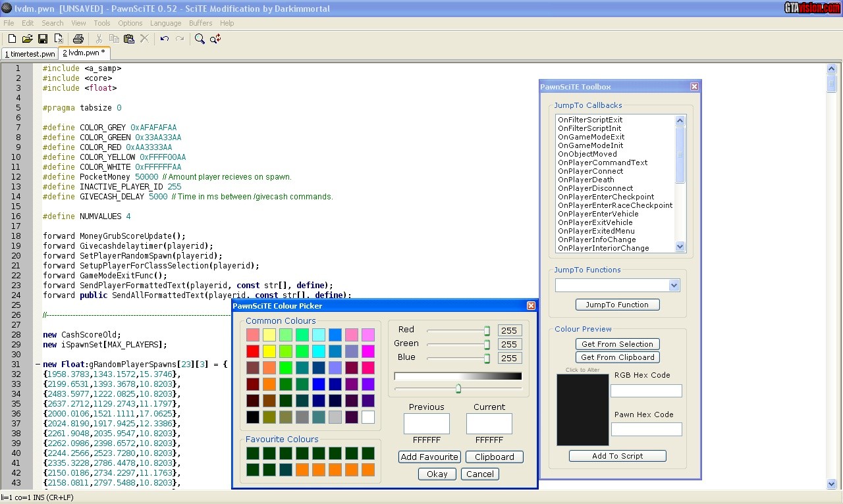The image size is (843, 504).
Task: Select OnGameModeInit in the callbacks list
Action: (x=590, y=145)
